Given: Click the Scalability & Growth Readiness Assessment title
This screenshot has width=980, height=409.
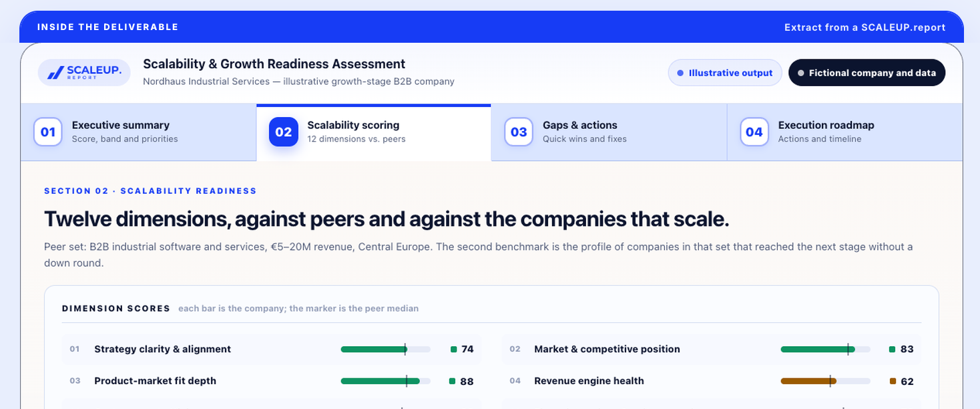Looking at the screenshot, I should (x=274, y=64).
